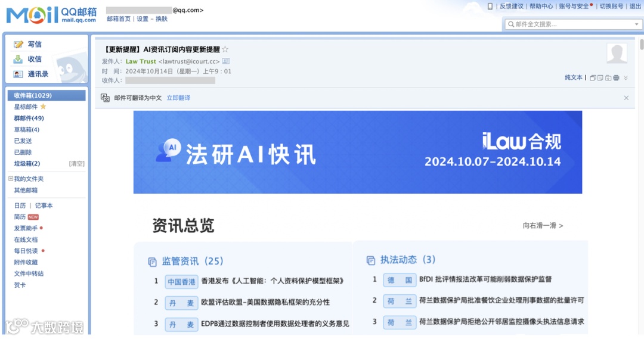Click the QQ邮箱 Mail logo

(52, 15)
